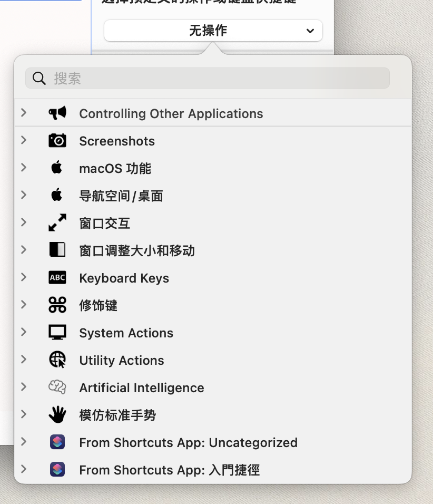Click the camera icon beside Screenshots
The width and height of the screenshot is (433, 504).
click(57, 140)
